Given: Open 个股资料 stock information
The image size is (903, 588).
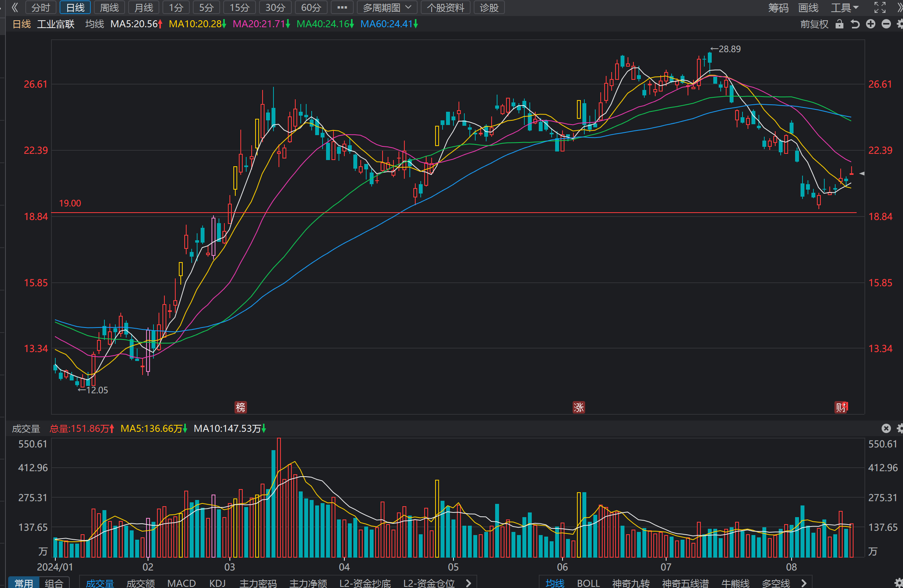Looking at the screenshot, I should tap(446, 7).
